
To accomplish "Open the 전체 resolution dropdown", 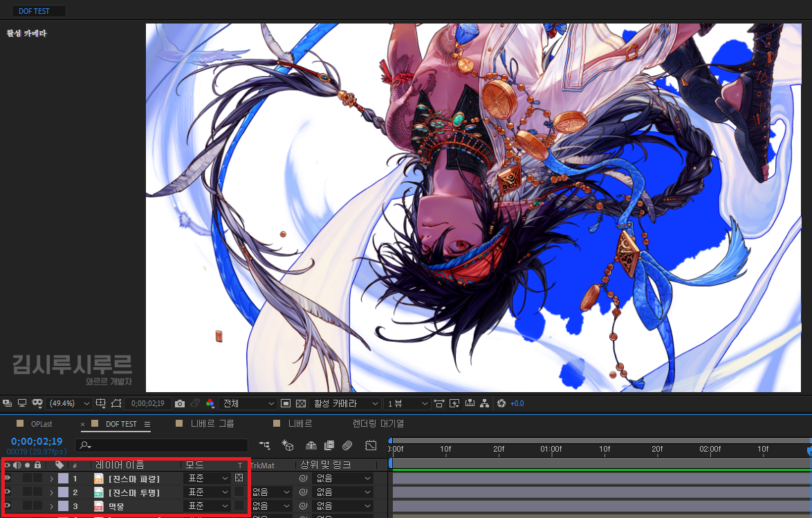I will click(x=248, y=403).
